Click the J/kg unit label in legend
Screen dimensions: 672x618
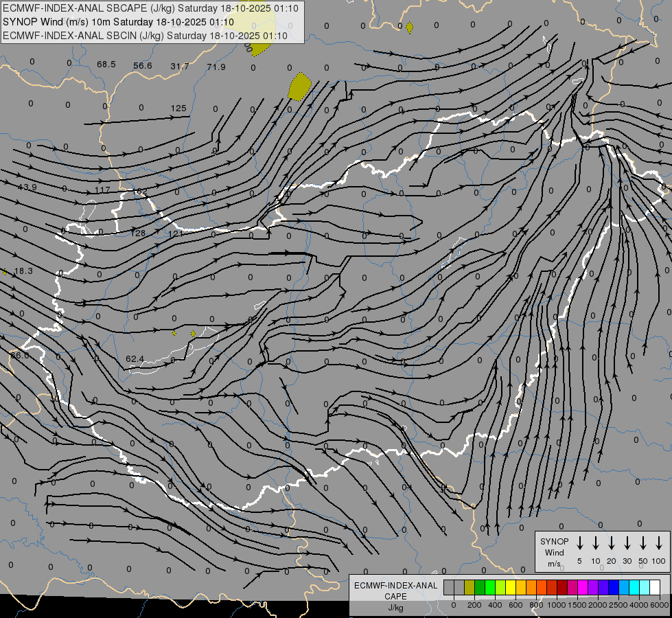tap(395, 608)
